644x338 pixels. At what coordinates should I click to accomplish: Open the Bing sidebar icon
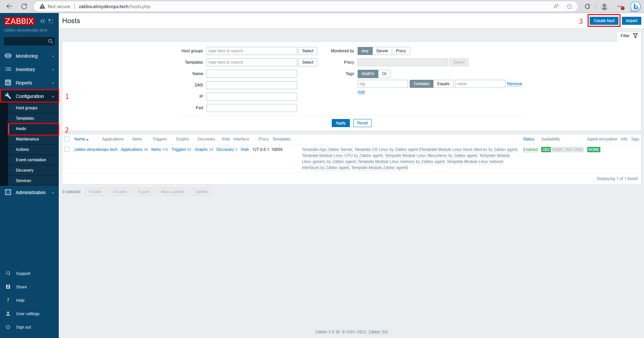pos(635,6)
